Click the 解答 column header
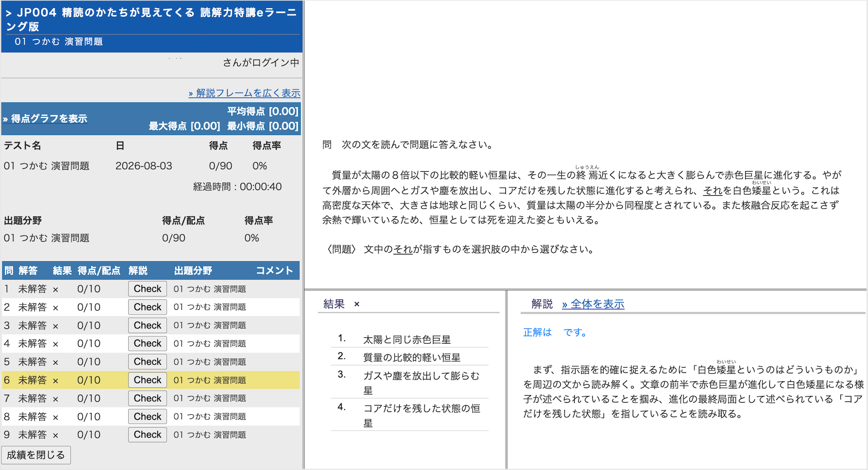 tap(28, 271)
